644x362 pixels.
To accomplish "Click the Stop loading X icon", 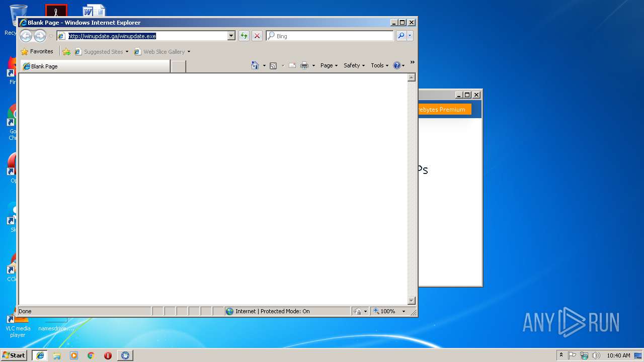I will click(x=257, y=36).
